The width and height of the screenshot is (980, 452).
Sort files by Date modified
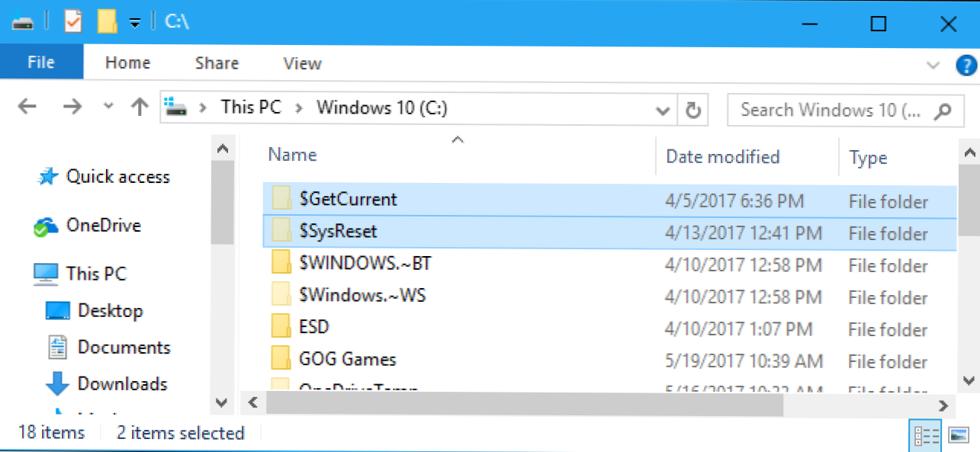(x=721, y=156)
